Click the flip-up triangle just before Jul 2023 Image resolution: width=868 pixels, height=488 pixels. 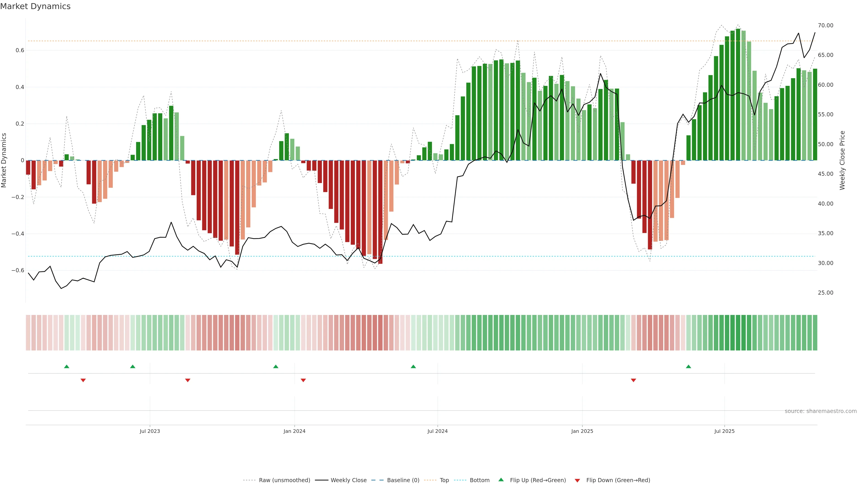click(133, 366)
